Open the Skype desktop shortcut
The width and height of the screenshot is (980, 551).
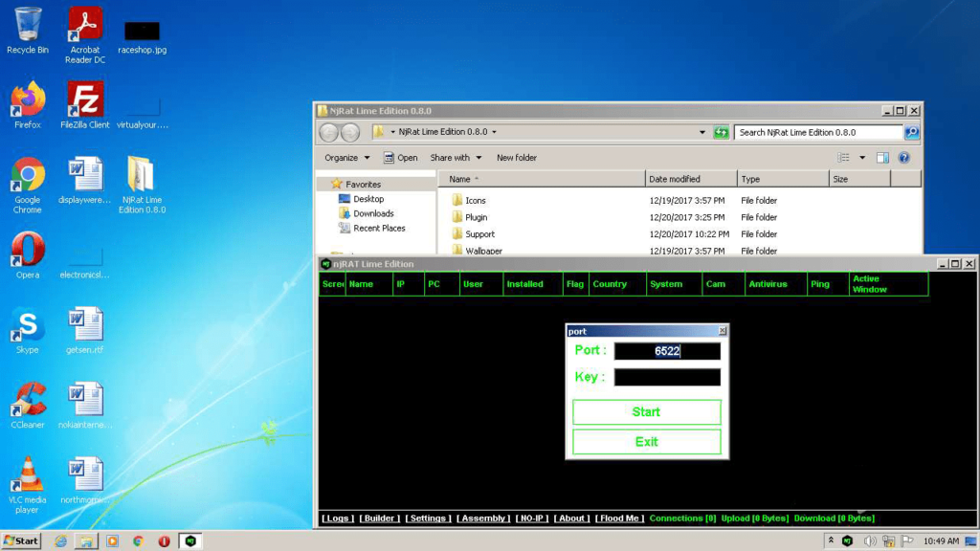point(28,330)
